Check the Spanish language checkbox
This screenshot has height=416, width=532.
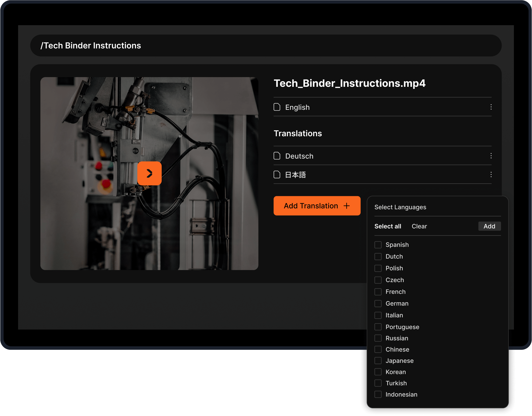click(378, 245)
